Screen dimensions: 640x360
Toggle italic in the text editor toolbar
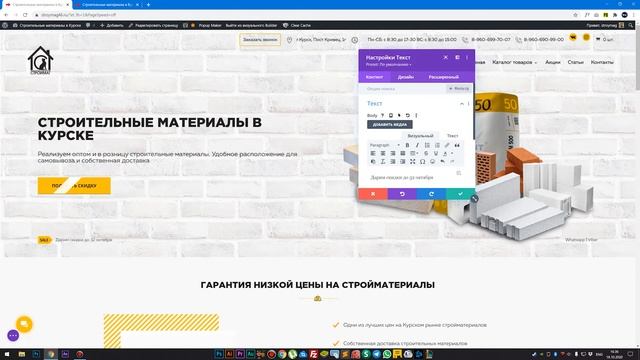417,145
